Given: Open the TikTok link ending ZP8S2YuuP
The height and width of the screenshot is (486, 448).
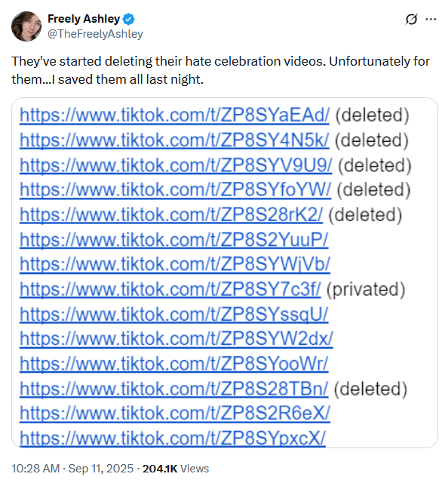Looking at the screenshot, I should point(173,239).
